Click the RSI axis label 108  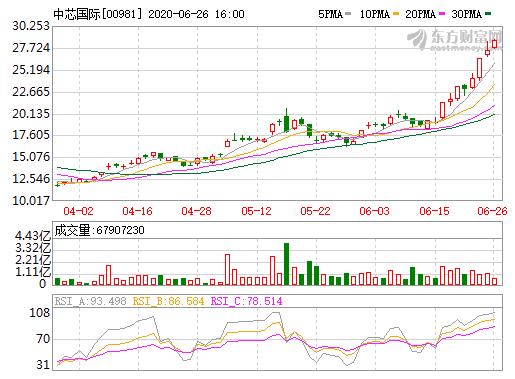40,313
